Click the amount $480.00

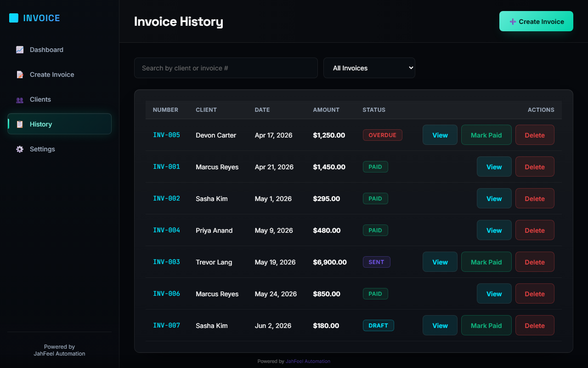[x=327, y=230]
